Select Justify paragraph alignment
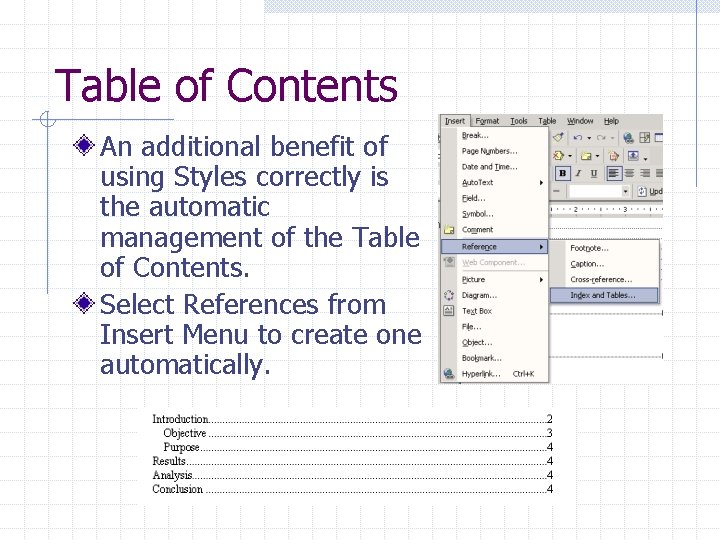Screen dimensions: 720x540 (x=659, y=173)
